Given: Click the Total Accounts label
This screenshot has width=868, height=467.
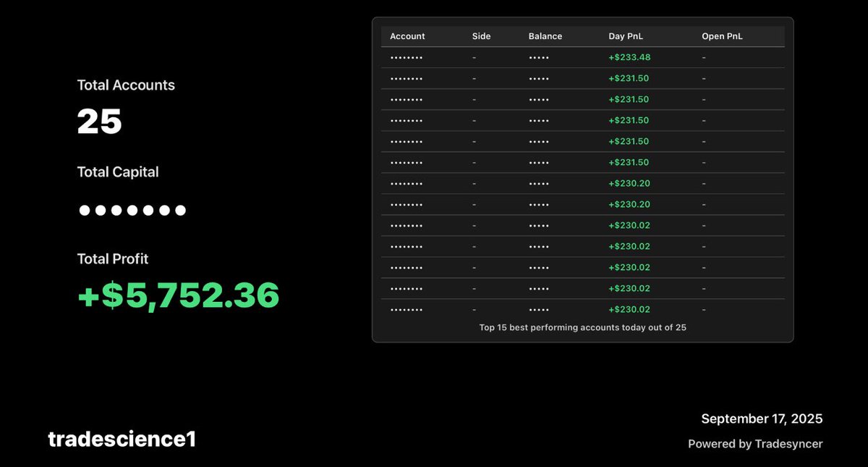Looking at the screenshot, I should 126,85.
